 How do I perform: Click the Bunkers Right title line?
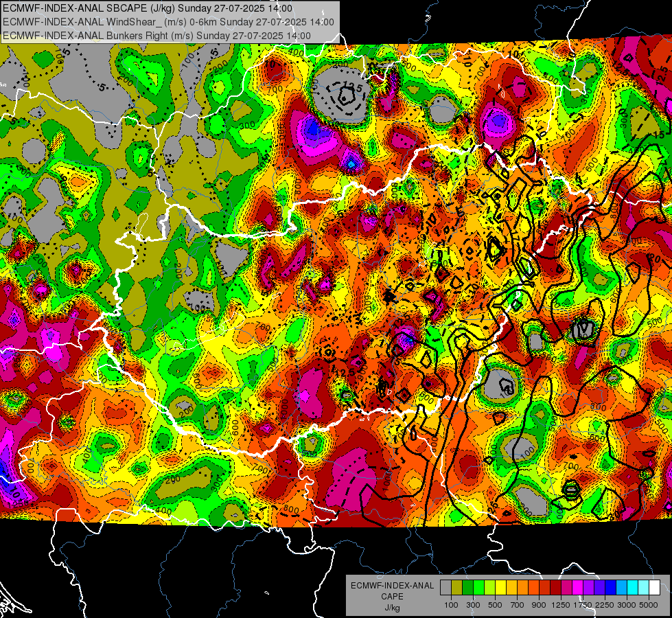[157, 36]
